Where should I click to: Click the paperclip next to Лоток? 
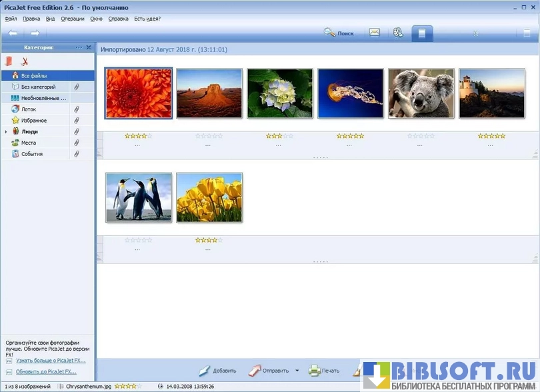click(77, 109)
